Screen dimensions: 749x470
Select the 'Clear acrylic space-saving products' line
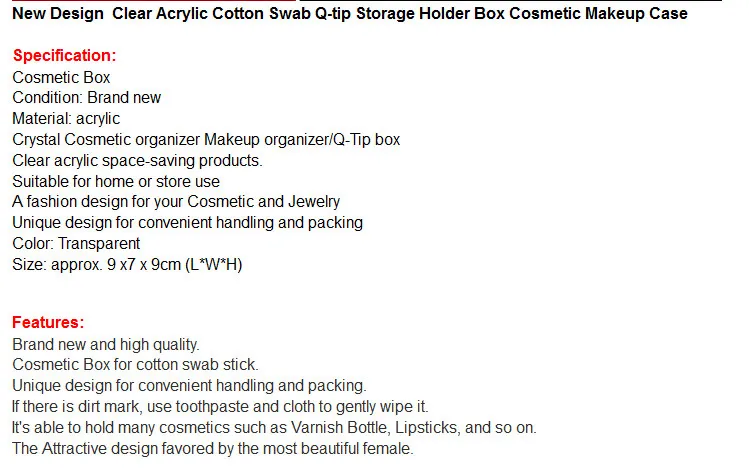137,160
